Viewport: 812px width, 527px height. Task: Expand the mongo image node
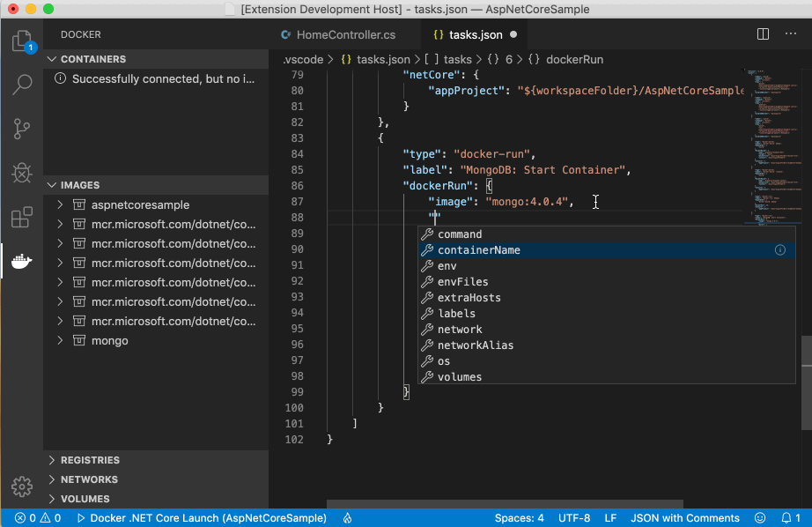(x=60, y=340)
